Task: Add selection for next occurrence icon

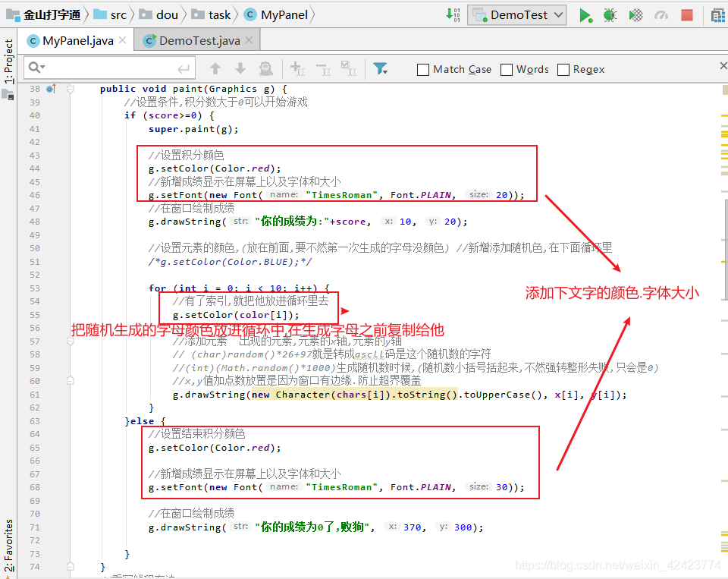Action: click(x=297, y=69)
